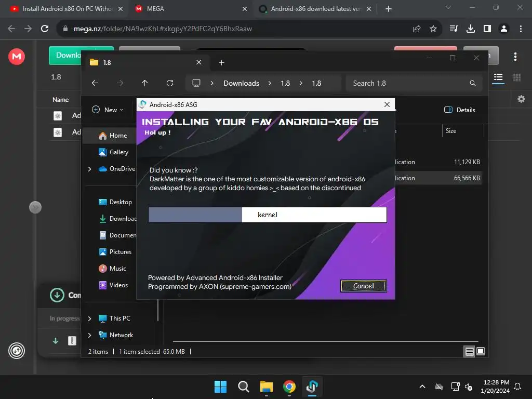The width and height of the screenshot is (532, 399).
Task: Select Downloads in the Explorer breadcrumb
Action: [x=241, y=83]
